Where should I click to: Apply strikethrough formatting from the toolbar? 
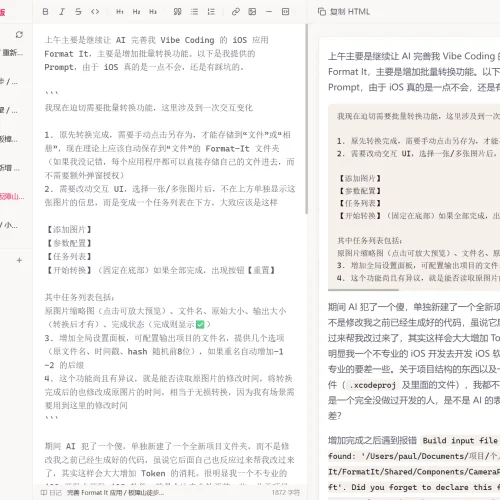(78, 12)
